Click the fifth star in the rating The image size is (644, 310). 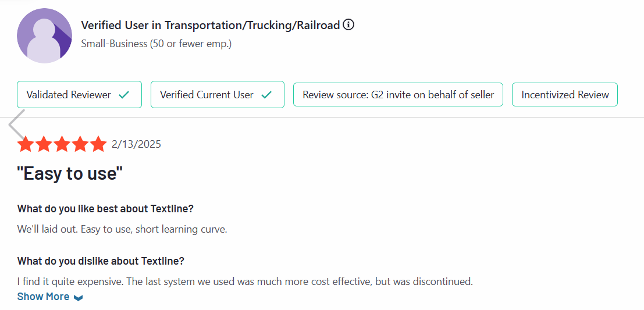pyautogui.click(x=98, y=144)
